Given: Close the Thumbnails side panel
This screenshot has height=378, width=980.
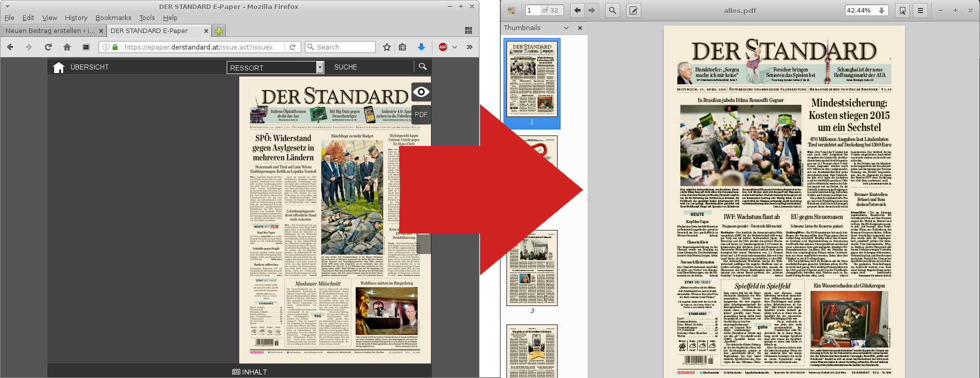Looking at the screenshot, I should pos(580,28).
